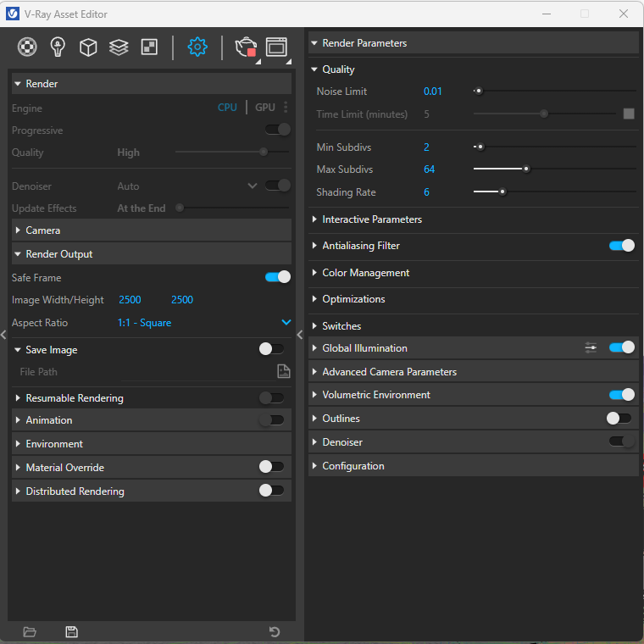Save render settings to file
The width and height of the screenshot is (644, 644).
[x=71, y=631]
